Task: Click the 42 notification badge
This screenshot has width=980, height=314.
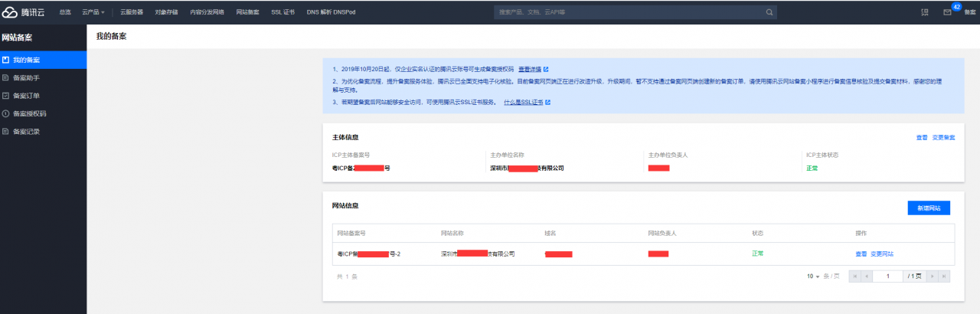Action: [x=956, y=6]
